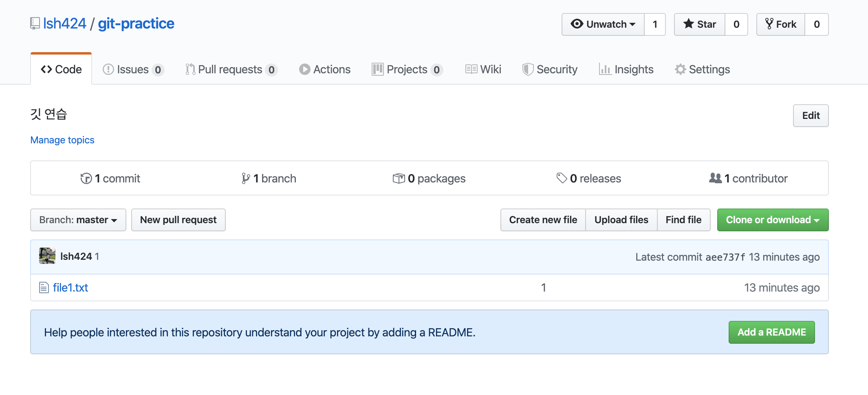Switch to the Code tab
This screenshot has width=868, height=395.
[61, 69]
